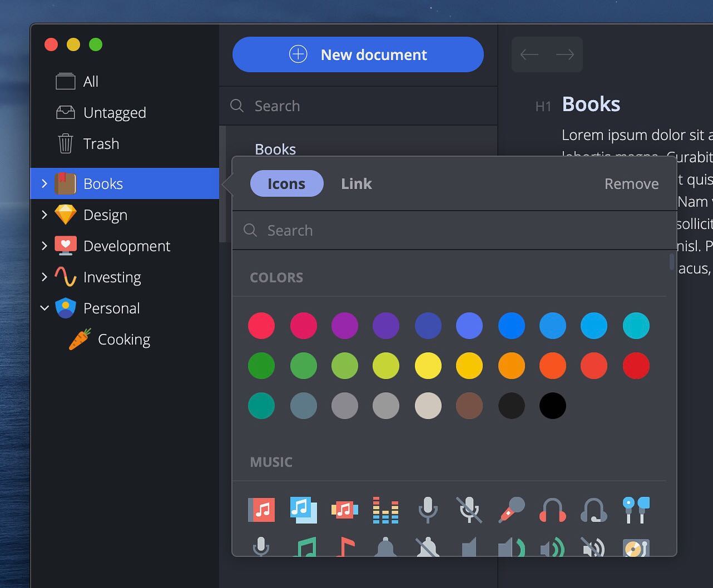Collapse the Personal tag
The height and width of the screenshot is (588, 713).
pyautogui.click(x=45, y=308)
